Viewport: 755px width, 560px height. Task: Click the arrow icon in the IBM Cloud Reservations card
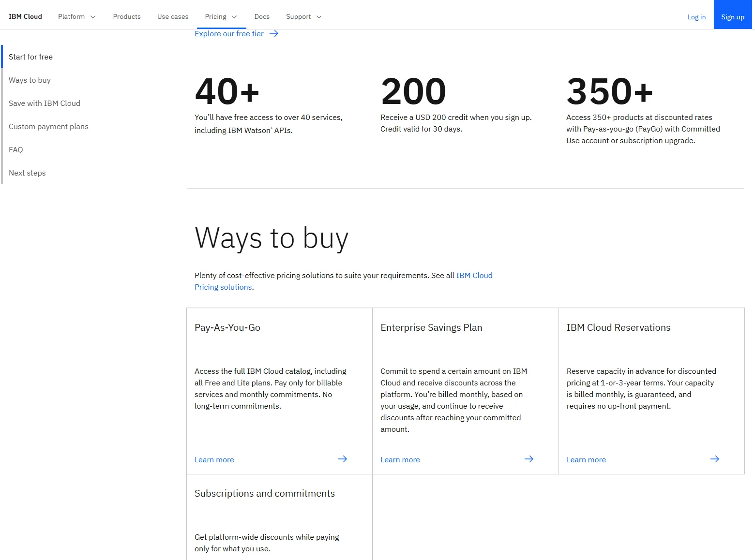pos(715,459)
